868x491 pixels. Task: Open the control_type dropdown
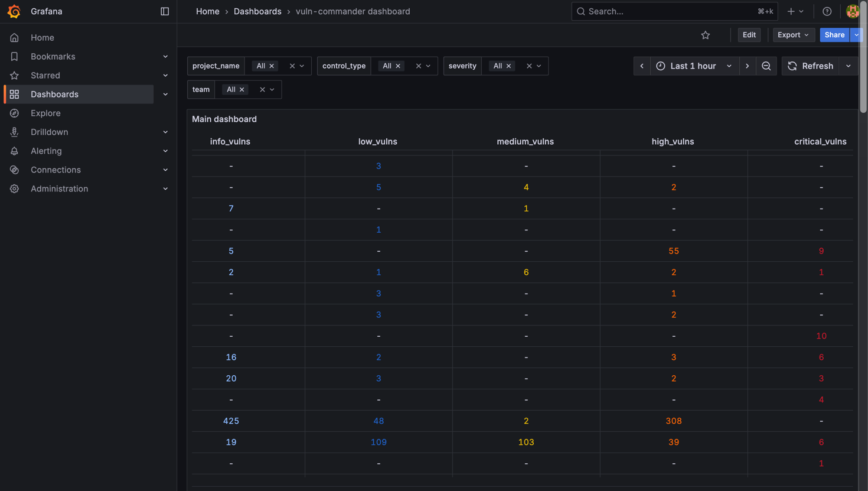point(429,66)
